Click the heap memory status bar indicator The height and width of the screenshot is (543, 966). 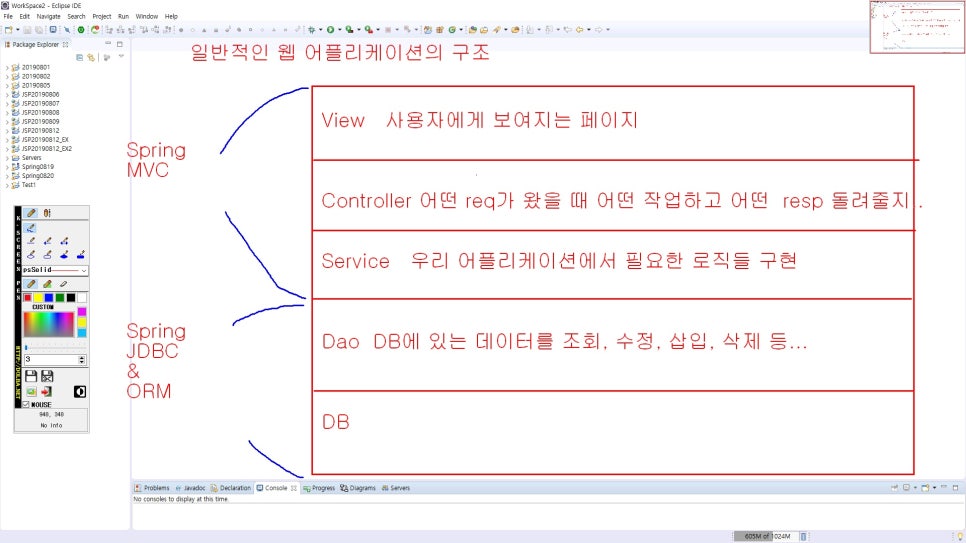tap(764, 536)
